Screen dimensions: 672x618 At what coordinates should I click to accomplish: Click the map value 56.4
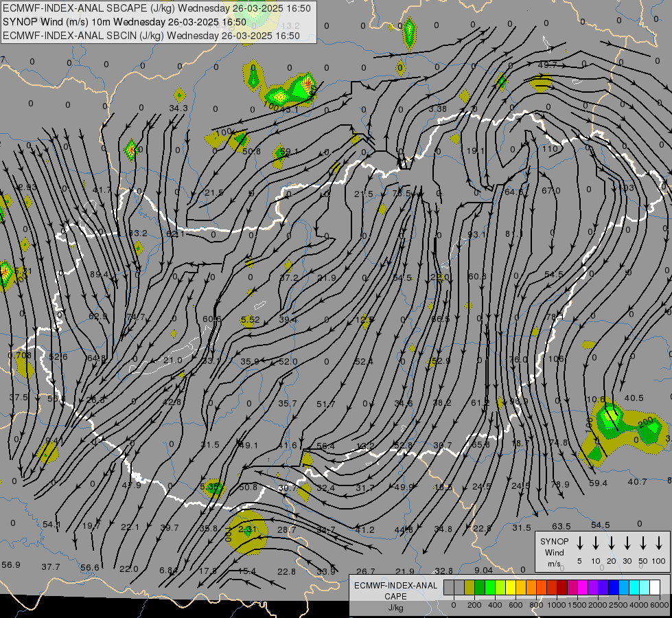tap(326, 446)
